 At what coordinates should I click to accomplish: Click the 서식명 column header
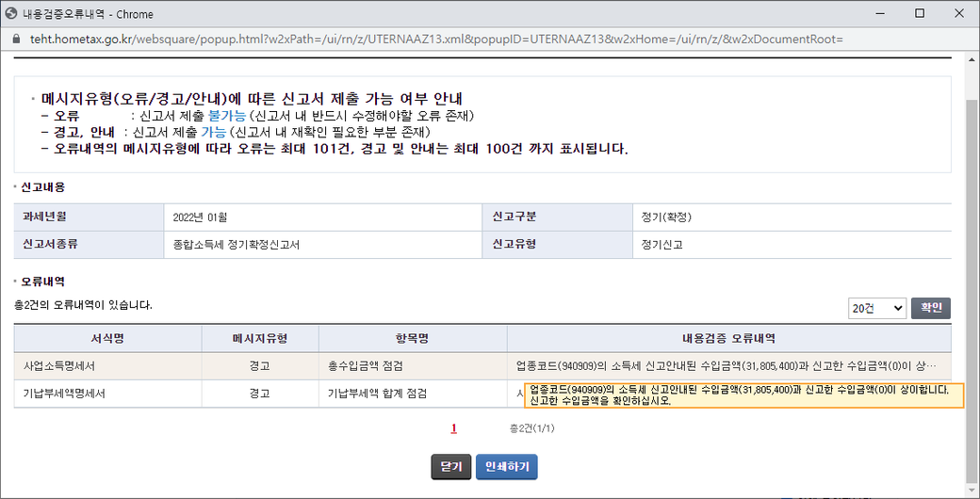pos(107,339)
